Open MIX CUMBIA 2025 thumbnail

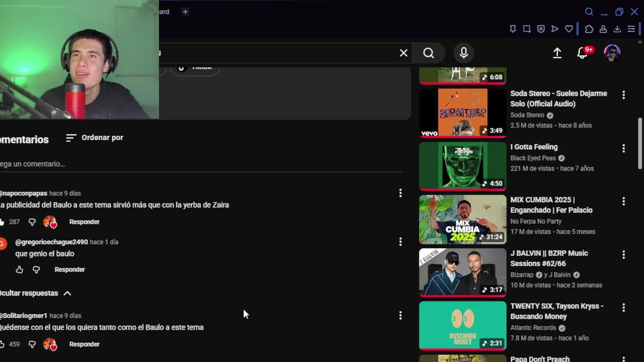click(463, 219)
